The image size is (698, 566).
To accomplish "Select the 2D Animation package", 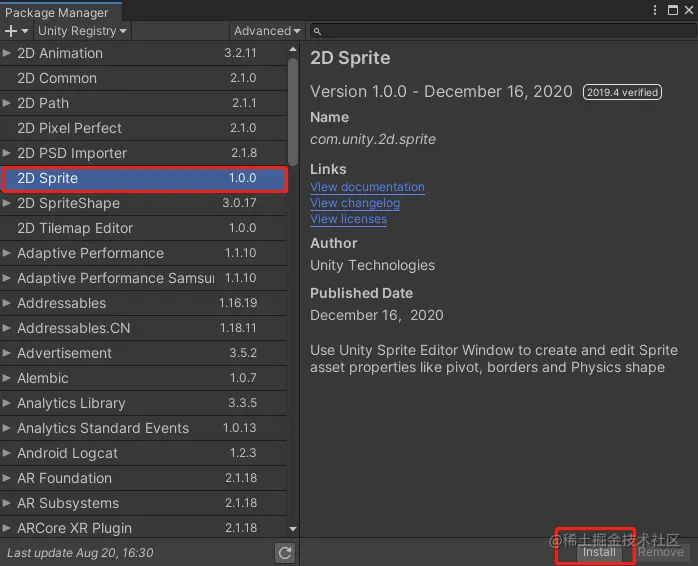I will [143, 53].
